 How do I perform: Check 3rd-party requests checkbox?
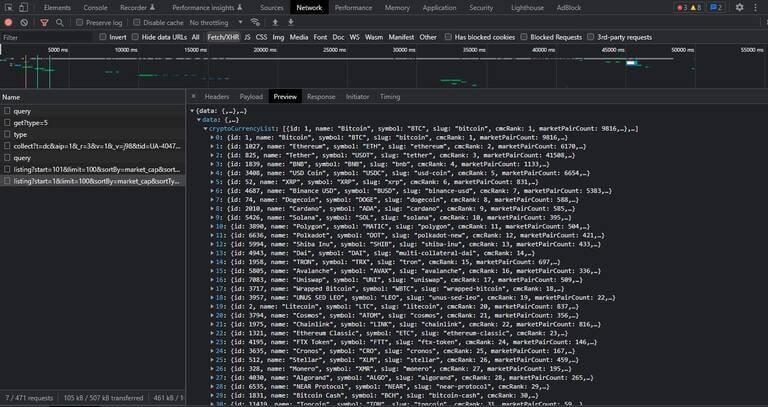[590, 37]
